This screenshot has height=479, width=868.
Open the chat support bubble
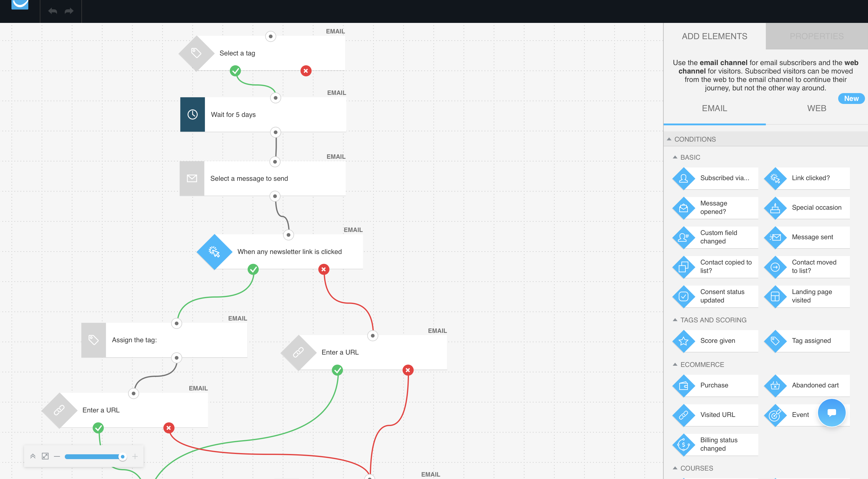tap(832, 413)
